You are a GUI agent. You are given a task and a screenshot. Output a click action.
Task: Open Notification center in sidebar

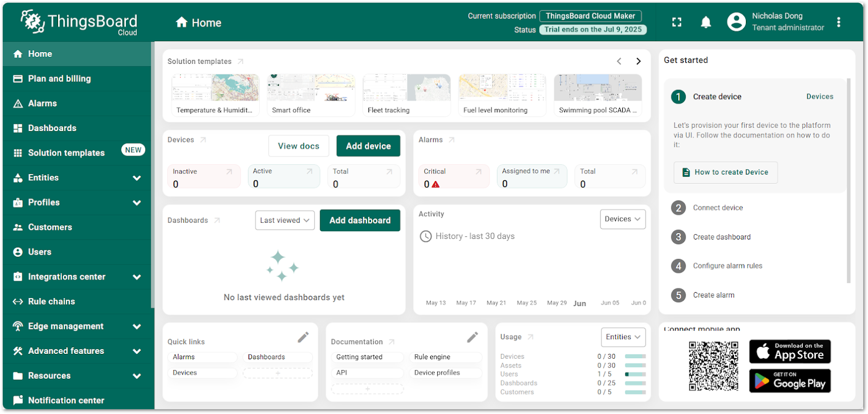(x=77, y=400)
